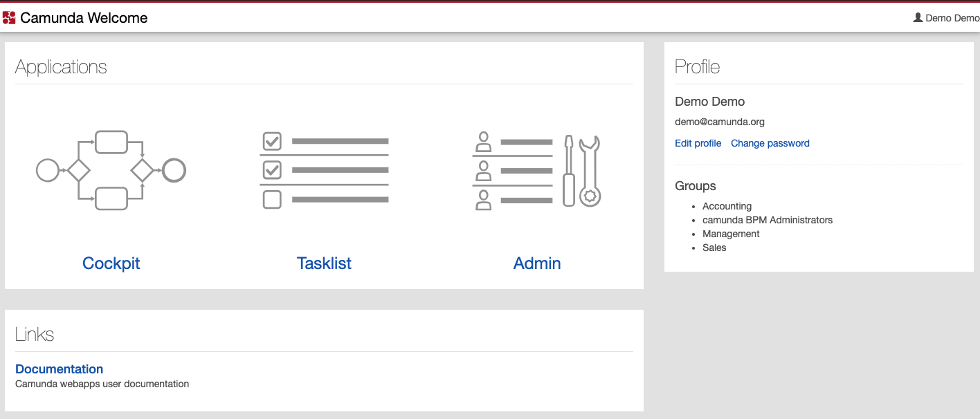Viewport: 980px width, 419px height.
Task: Open the Demo Demo user menu
Action: [x=946, y=18]
